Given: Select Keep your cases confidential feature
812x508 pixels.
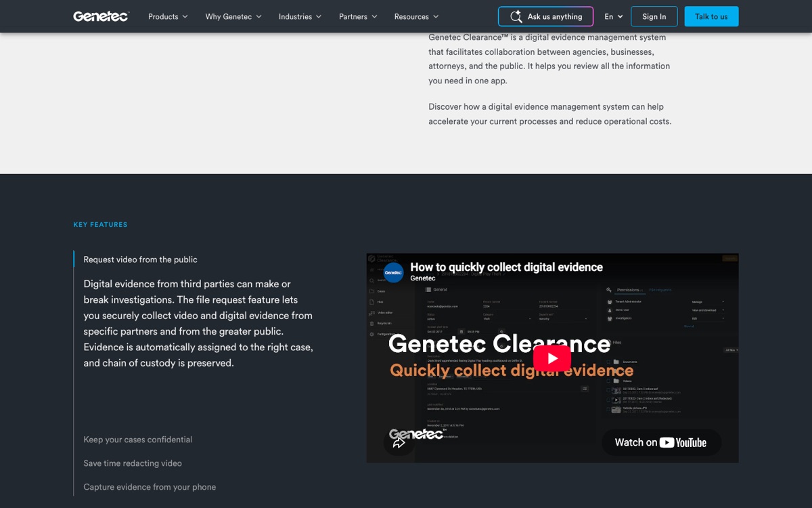Looking at the screenshot, I should tap(137, 440).
